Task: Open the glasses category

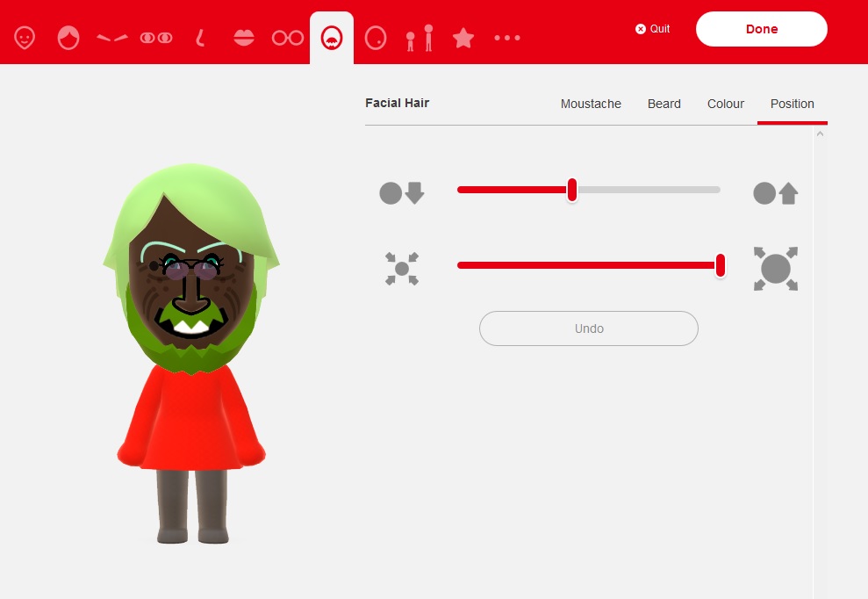Action: 288,38
